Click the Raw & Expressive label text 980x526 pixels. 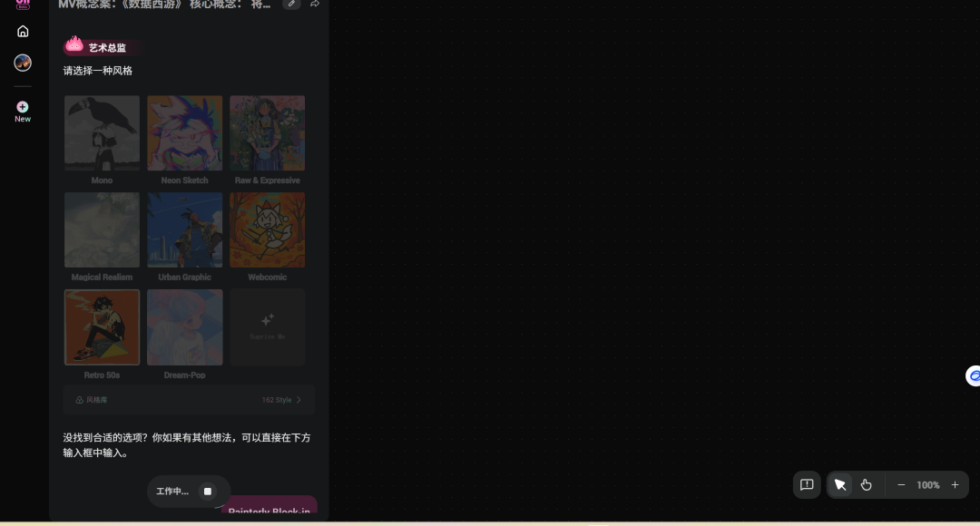click(x=268, y=180)
